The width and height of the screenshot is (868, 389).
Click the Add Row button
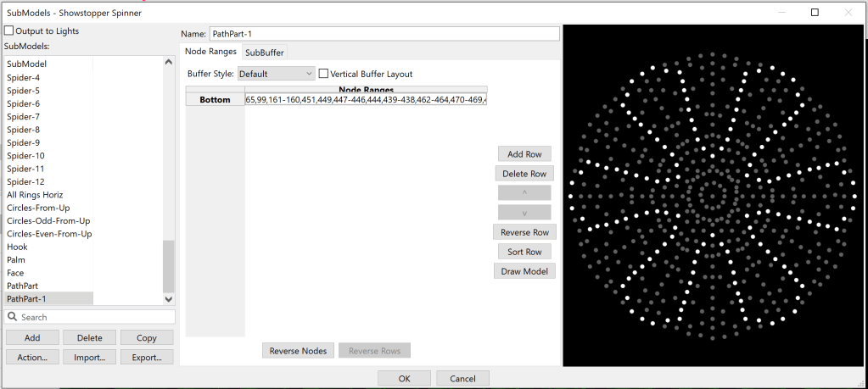524,153
